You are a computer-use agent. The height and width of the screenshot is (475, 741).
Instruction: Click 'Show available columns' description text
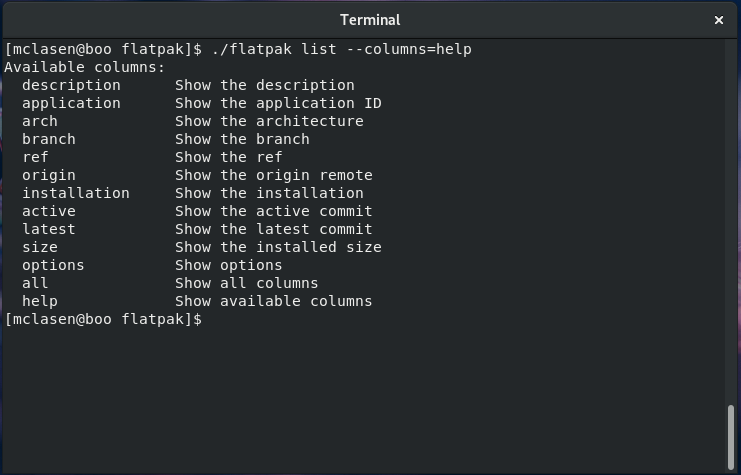tap(273, 301)
